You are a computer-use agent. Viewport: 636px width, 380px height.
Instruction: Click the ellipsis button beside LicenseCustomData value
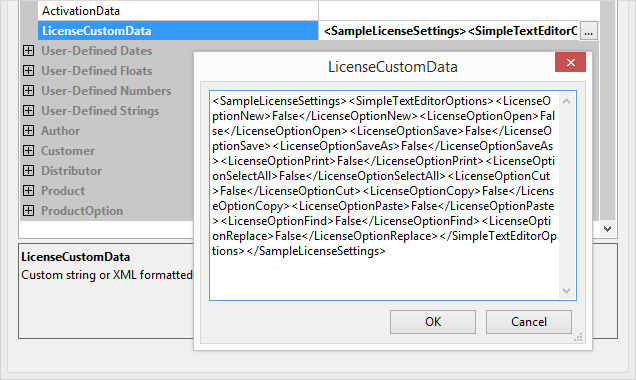pos(589,31)
